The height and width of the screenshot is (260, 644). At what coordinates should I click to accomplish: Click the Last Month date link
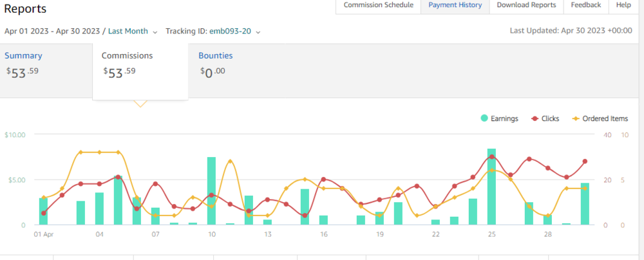click(x=128, y=31)
